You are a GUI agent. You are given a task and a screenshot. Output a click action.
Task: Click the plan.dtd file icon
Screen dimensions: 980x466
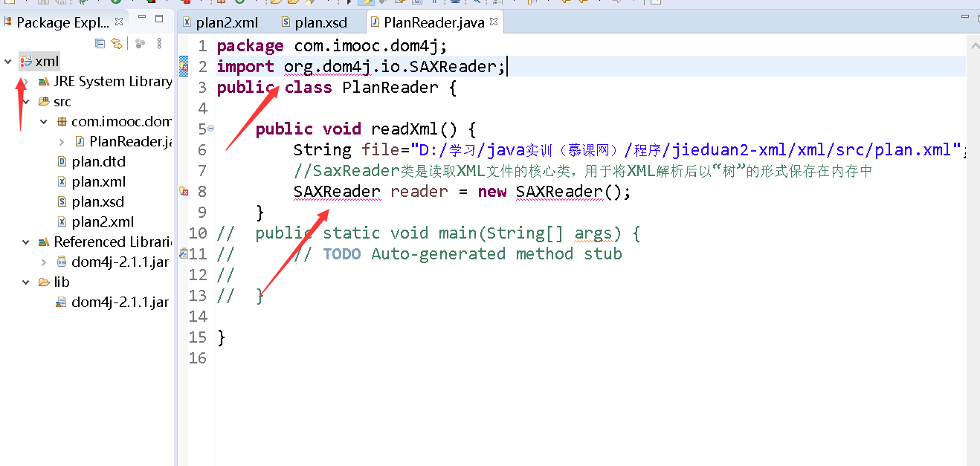click(x=62, y=162)
